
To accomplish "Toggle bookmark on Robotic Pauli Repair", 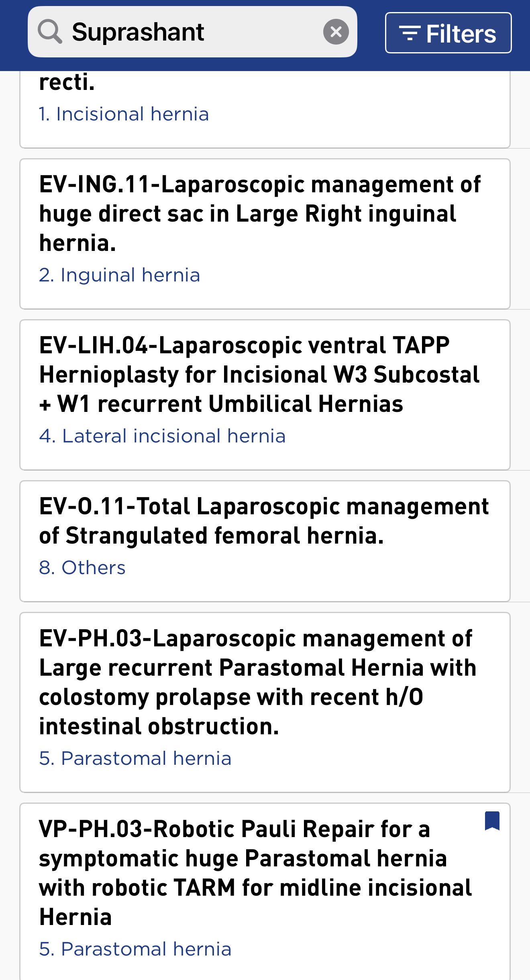I will [492, 820].
